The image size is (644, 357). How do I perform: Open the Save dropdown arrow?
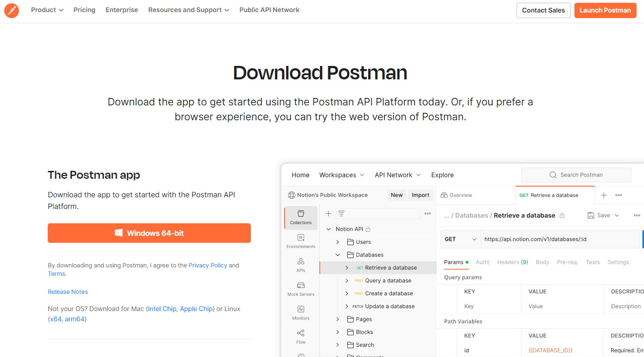617,215
